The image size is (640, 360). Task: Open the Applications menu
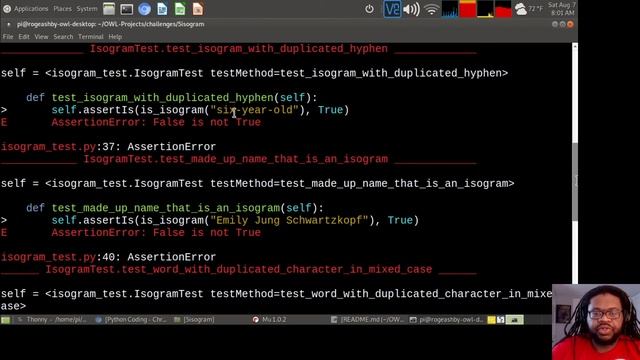click(31, 9)
